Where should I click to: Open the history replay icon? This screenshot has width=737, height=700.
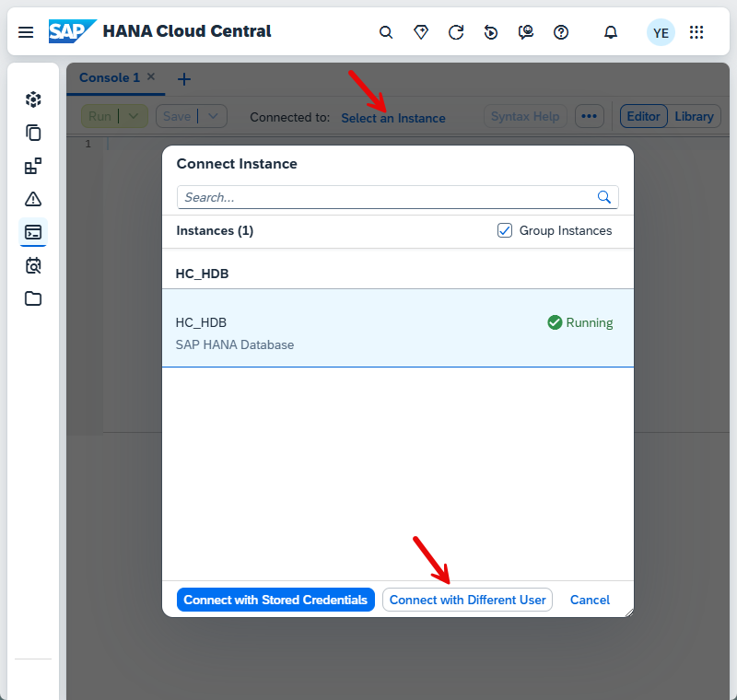491,32
